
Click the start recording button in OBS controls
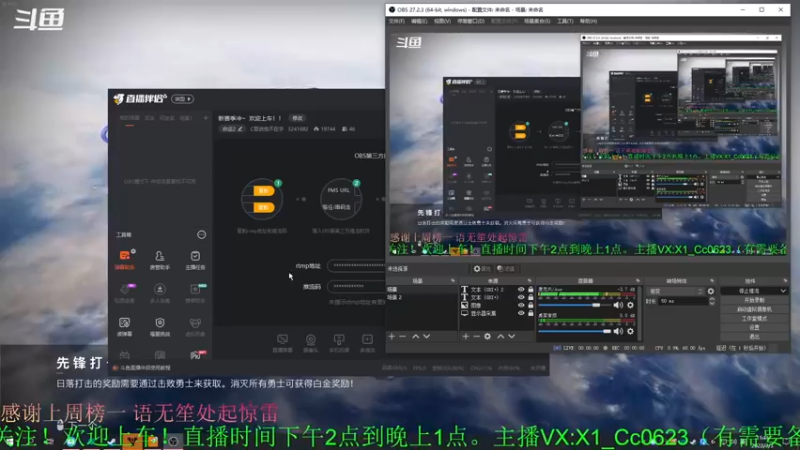click(754, 300)
